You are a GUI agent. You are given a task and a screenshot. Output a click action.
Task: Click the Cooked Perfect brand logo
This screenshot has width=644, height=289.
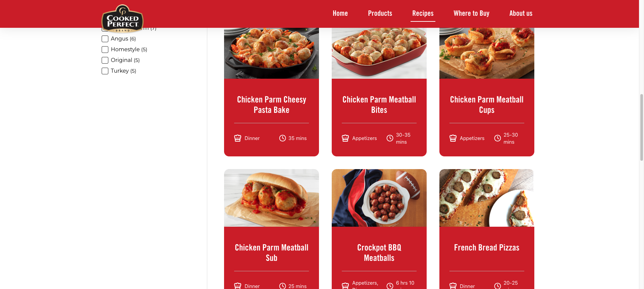[x=122, y=19]
